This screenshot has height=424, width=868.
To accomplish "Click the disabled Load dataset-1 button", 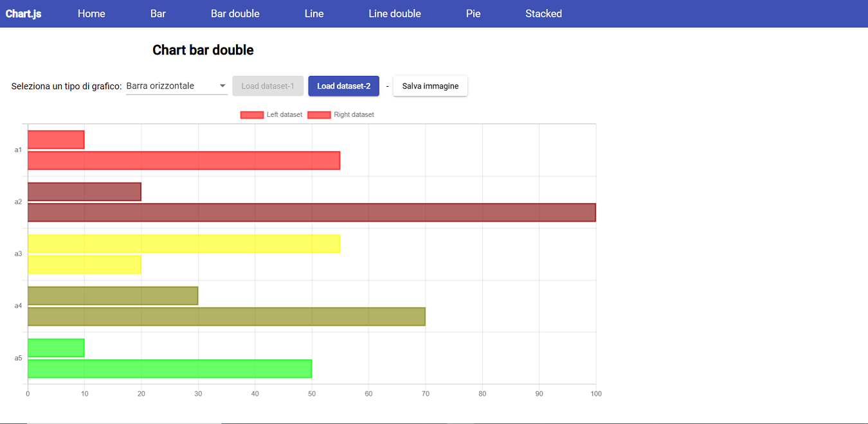I will click(267, 85).
